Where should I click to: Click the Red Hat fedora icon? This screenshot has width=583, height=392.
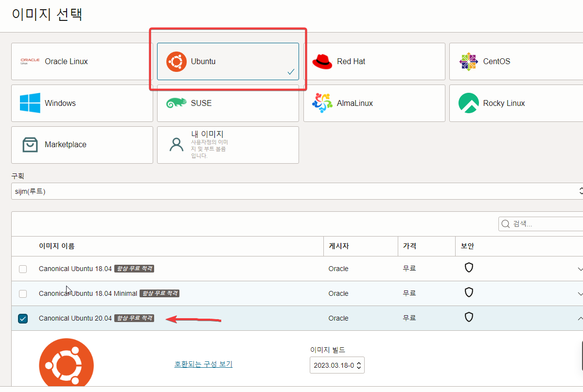322,62
